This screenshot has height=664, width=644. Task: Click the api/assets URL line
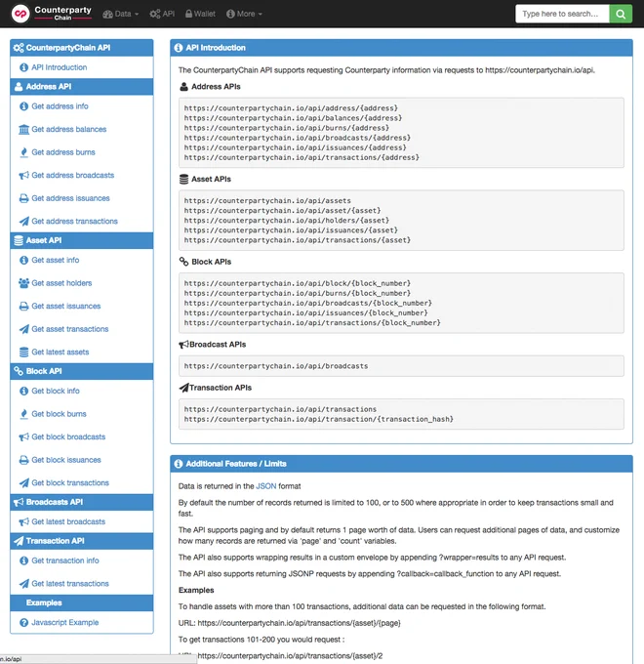(x=267, y=201)
